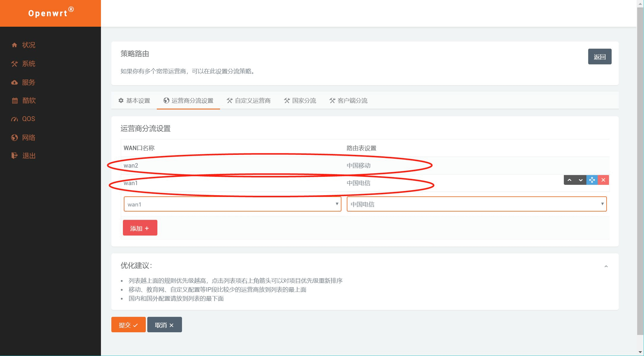
Task: Select the 运营商分流设置 tab
Action: 188,101
